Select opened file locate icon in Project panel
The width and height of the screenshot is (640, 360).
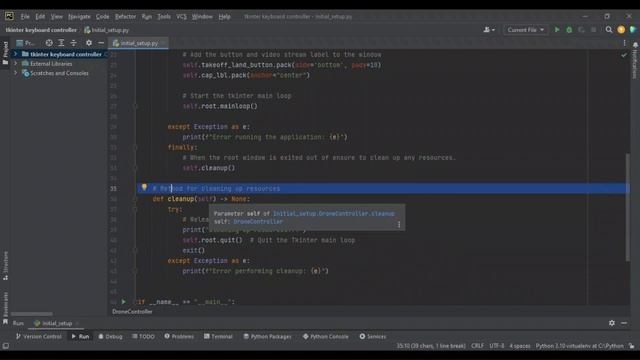coord(49,43)
